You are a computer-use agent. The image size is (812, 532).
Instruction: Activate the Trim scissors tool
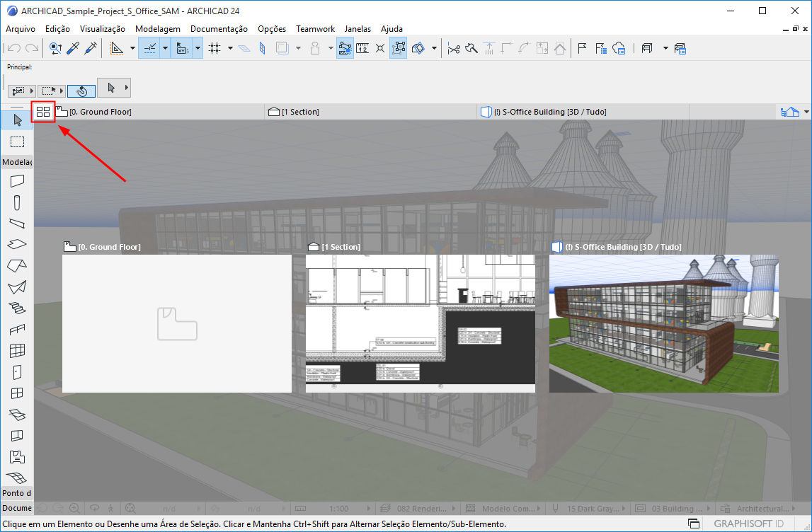point(454,48)
